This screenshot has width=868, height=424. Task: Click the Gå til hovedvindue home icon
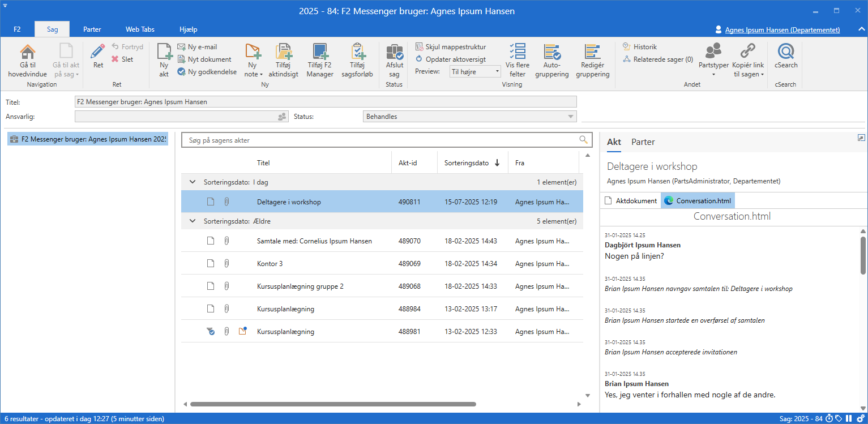click(27, 52)
